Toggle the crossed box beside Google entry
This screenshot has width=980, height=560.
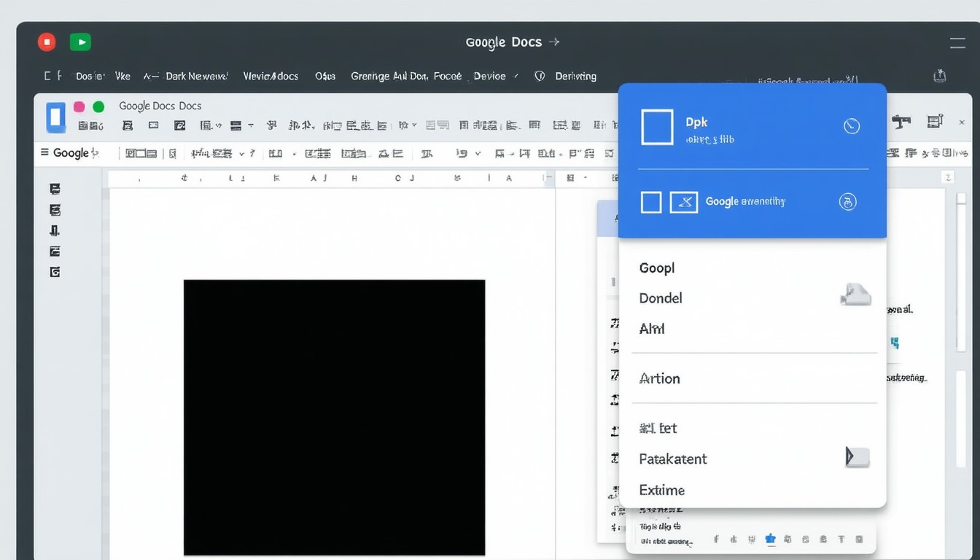click(683, 202)
